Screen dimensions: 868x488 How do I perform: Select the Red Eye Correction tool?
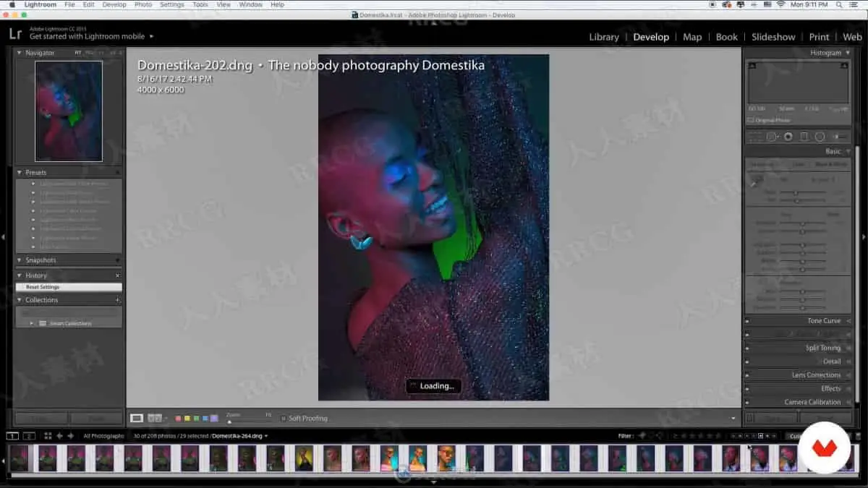[x=788, y=137]
